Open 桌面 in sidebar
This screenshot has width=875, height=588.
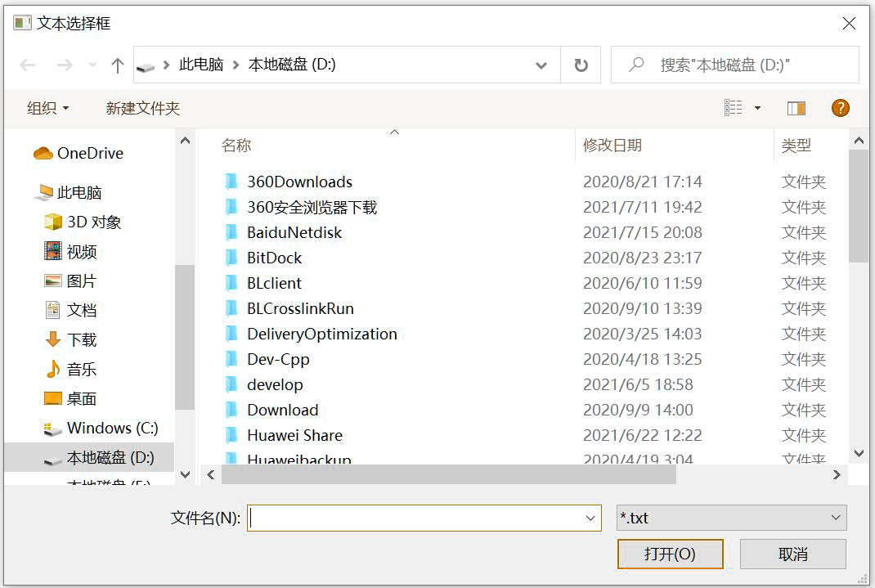pos(70,399)
